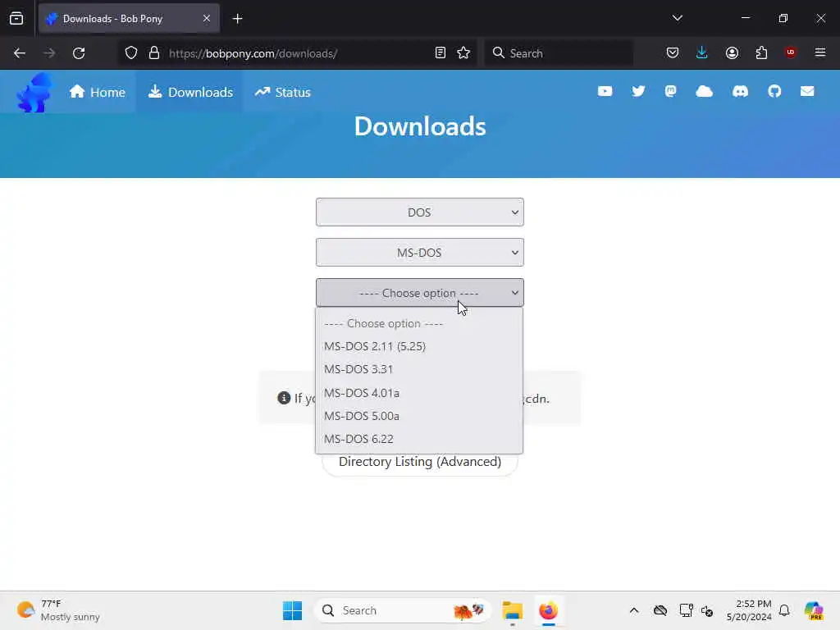840x630 pixels.
Task: Click the Bob Pony blue logo
Action: 34,93
